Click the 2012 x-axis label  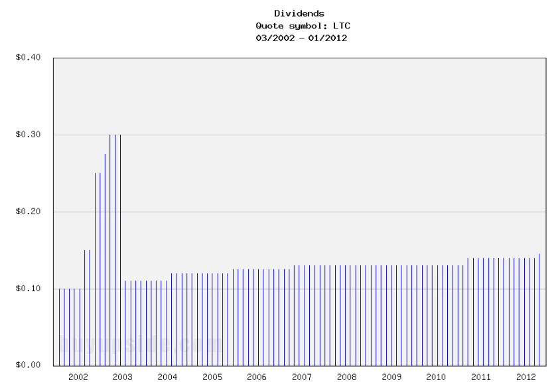[526, 377]
